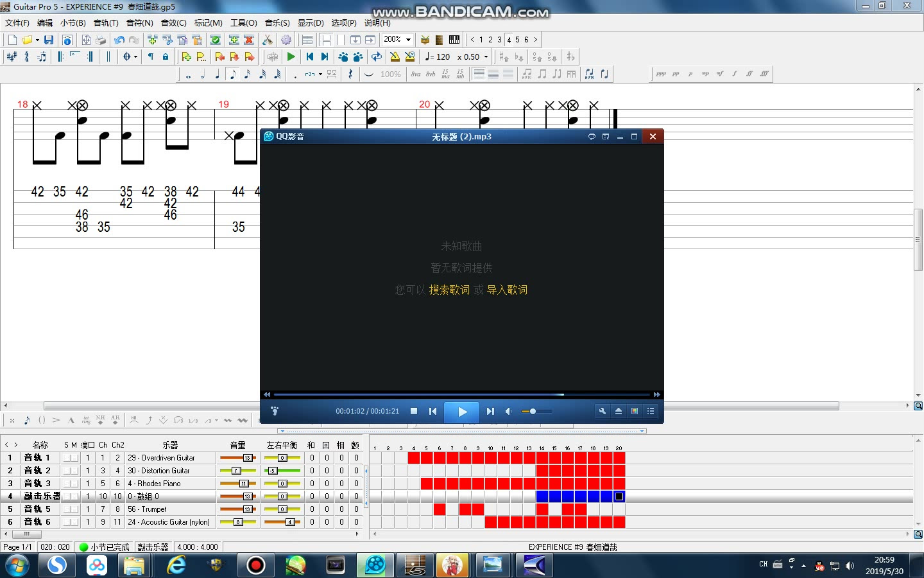Open the 说明(H) menu
This screenshot has width=924, height=578.
click(x=377, y=22)
